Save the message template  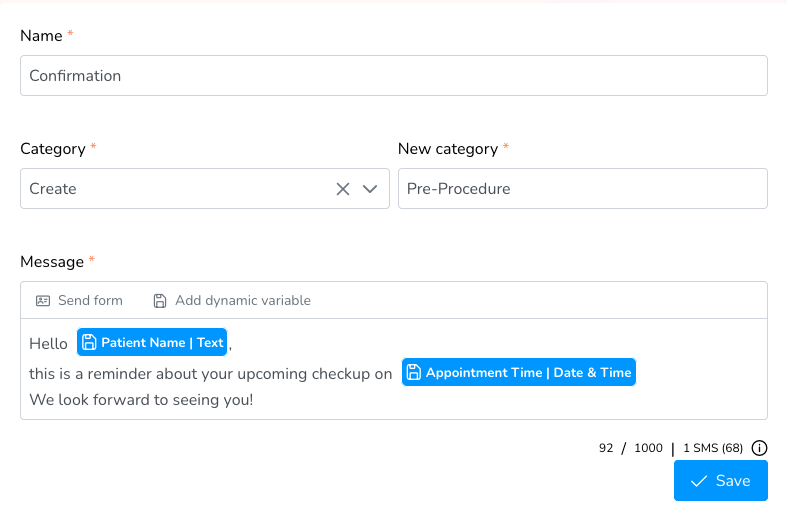click(x=721, y=481)
